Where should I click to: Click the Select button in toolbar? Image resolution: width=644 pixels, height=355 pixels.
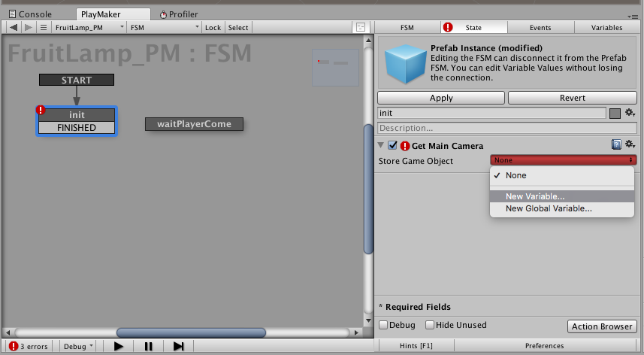coord(238,28)
